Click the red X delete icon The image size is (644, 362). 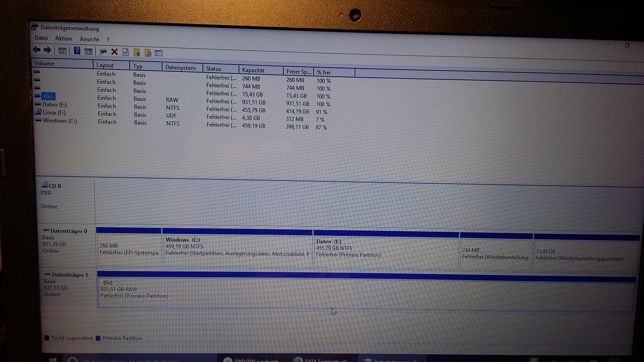pos(114,52)
